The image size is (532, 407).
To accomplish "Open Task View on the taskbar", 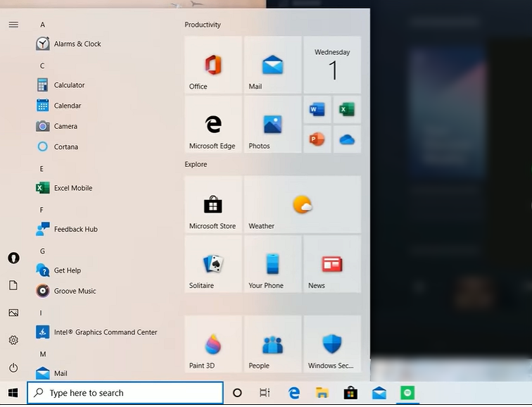I will (265, 393).
